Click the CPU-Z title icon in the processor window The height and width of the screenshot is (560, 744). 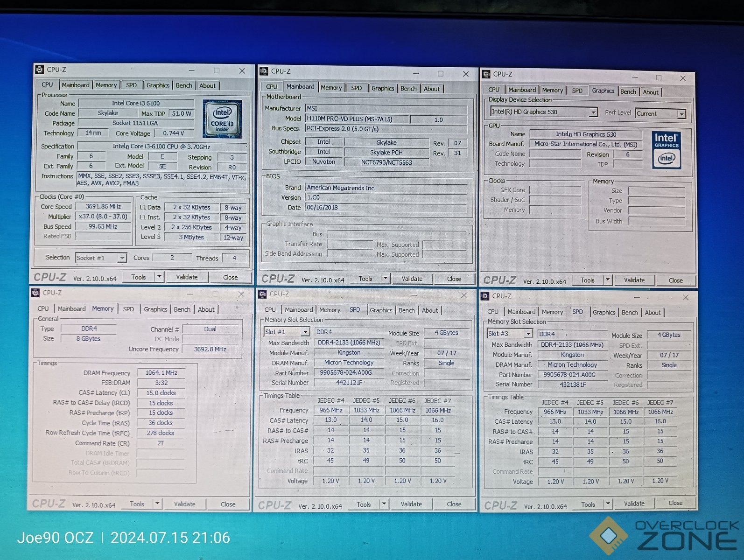click(40, 70)
